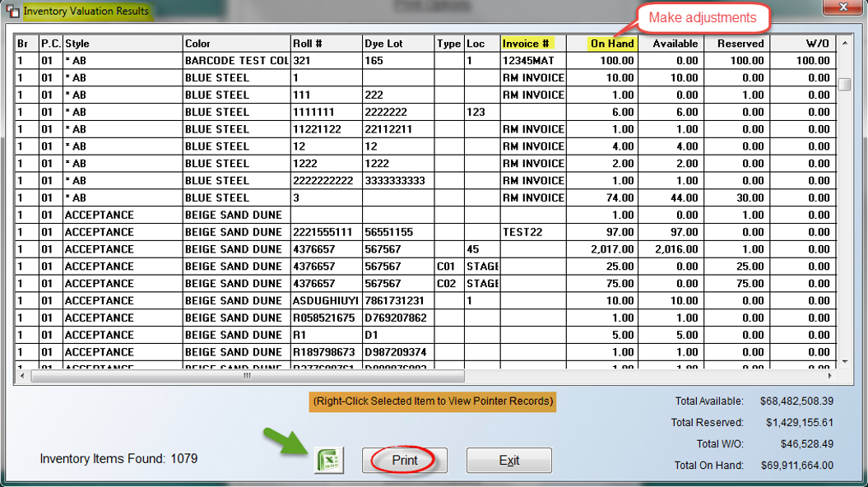Select the TEST22 invoice cell

point(533,232)
